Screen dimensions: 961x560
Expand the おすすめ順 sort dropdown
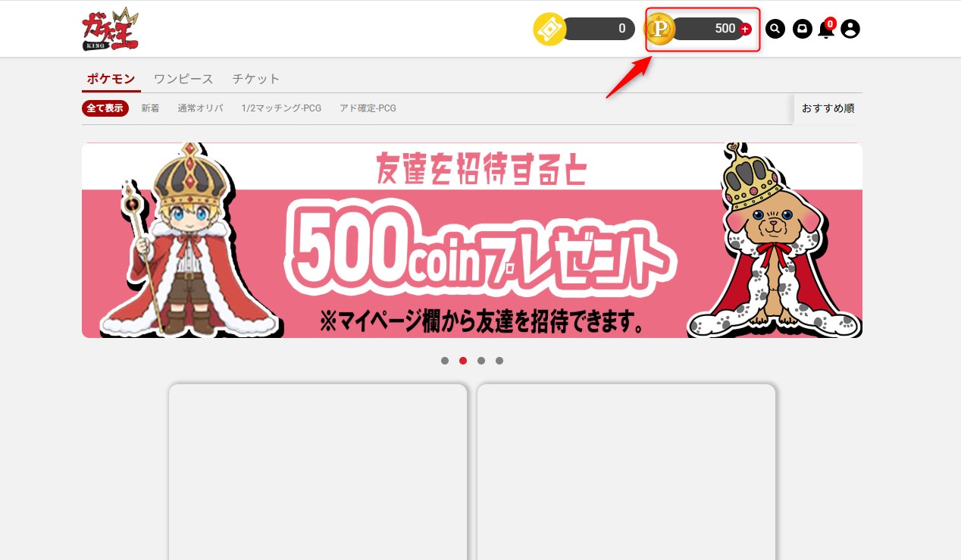(x=828, y=108)
